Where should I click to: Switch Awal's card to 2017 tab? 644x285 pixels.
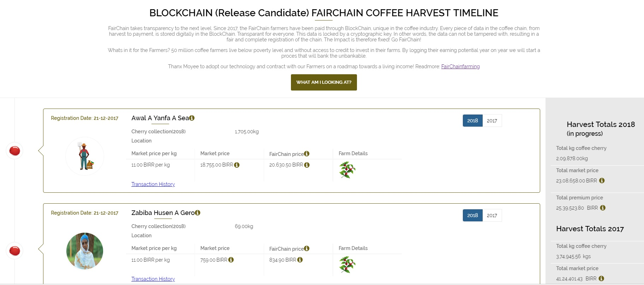pyautogui.click(x=492, y=121)
